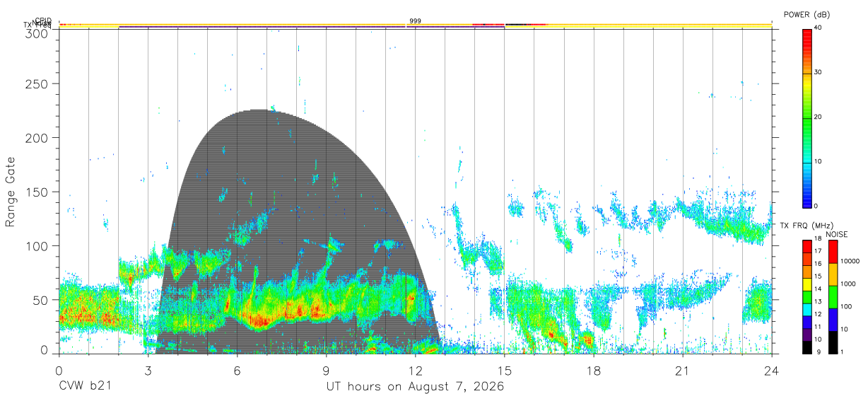The image size is (868, 401).
Task: Select the orange-red 16–17 MHz frequency swatch
Action: pyautogui.click(x=807, y=257)
